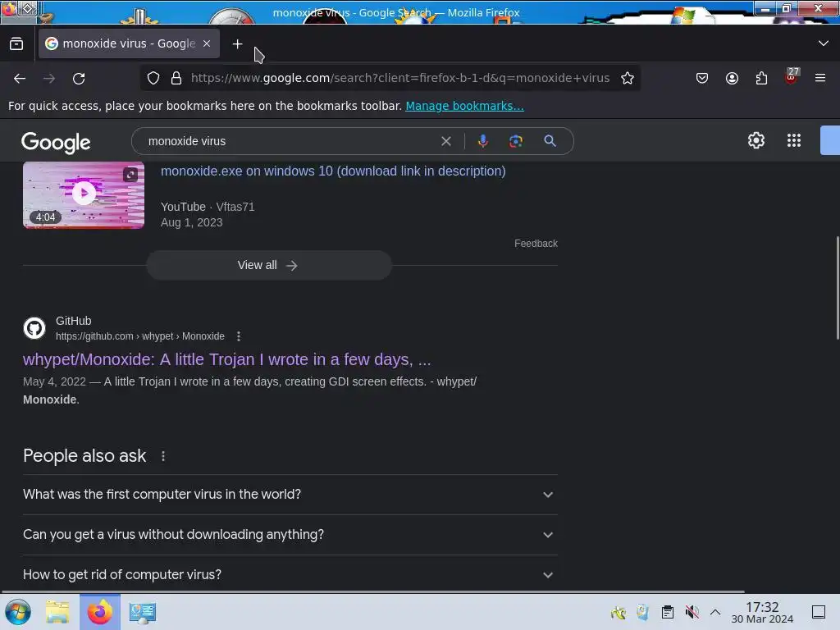Expand how to get rid of virus question
The height and width of the screenshot is (630, 840).
click(x=290, y=574)
